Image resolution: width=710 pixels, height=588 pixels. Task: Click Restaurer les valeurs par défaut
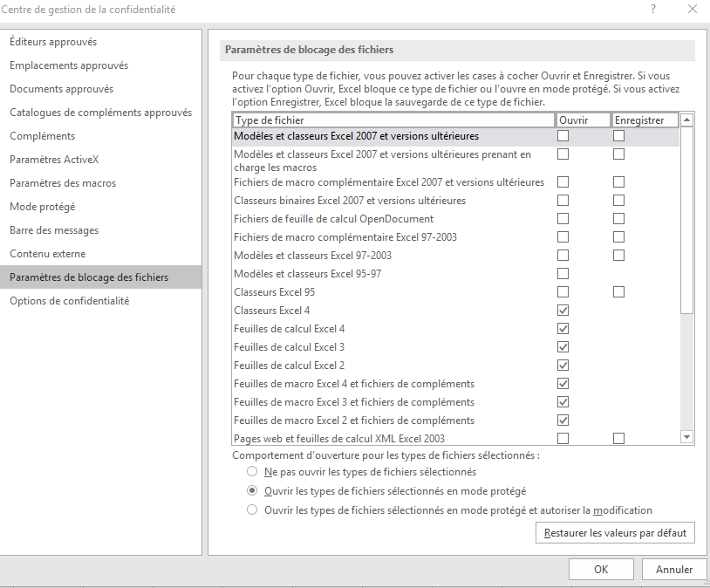(x=615, y=533)
